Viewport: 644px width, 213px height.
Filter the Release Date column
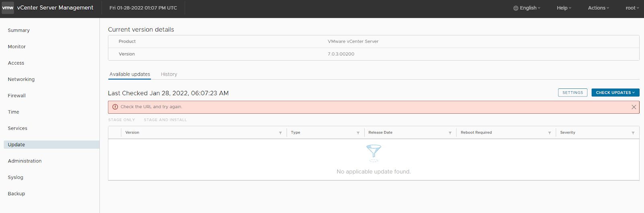(450, 133)
